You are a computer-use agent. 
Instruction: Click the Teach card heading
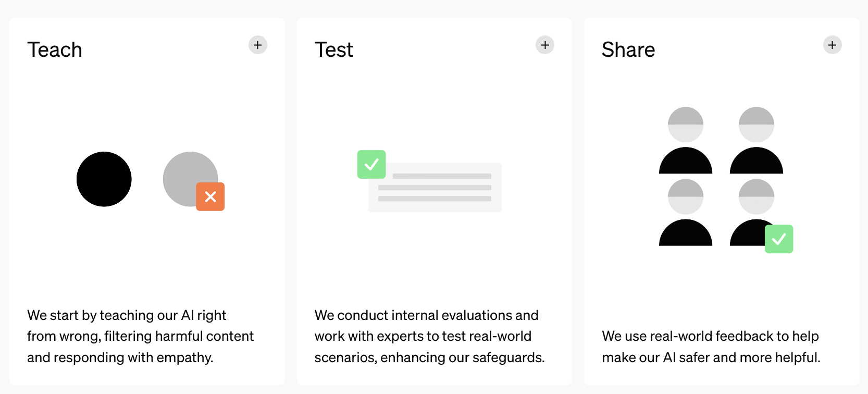click(x=55, y=50)
